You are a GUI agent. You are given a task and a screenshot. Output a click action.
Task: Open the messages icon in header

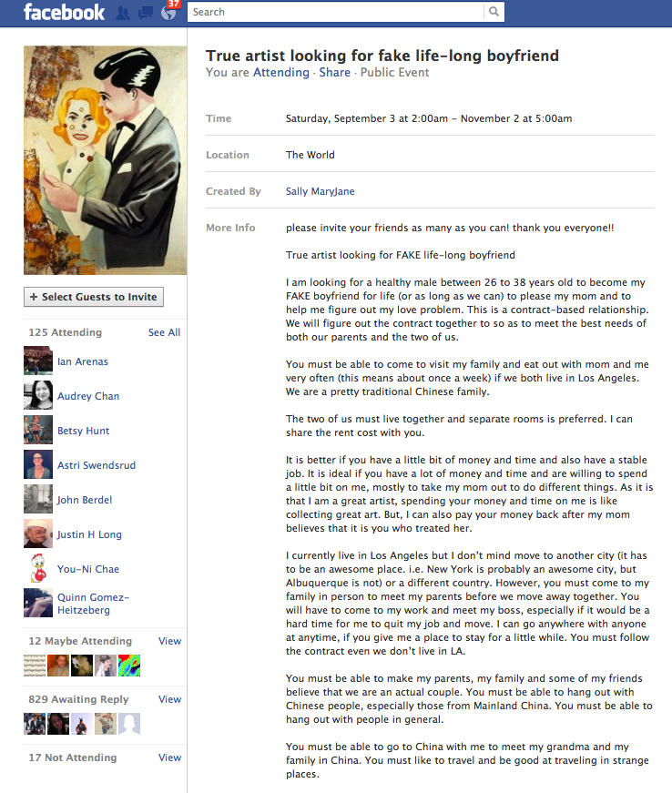click(146, 13)
